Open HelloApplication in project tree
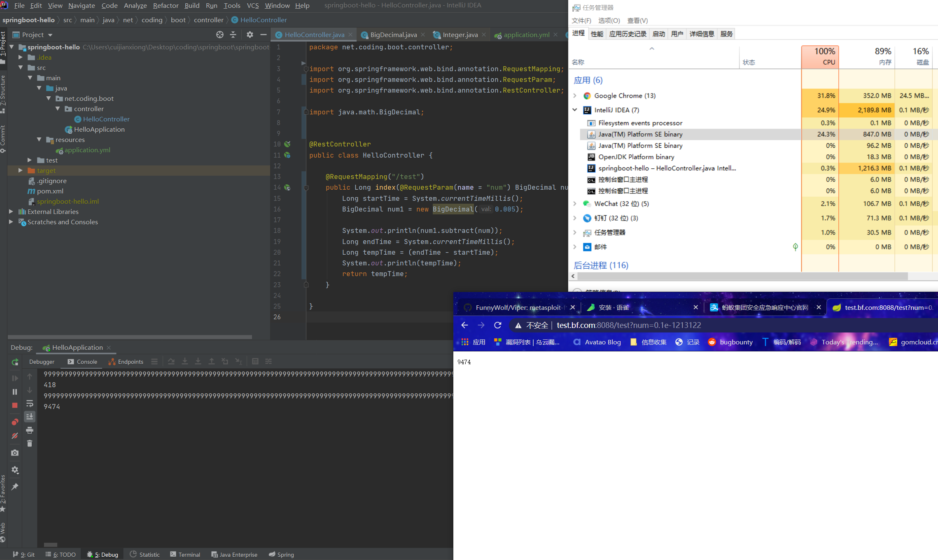 [x=99, y=129]
